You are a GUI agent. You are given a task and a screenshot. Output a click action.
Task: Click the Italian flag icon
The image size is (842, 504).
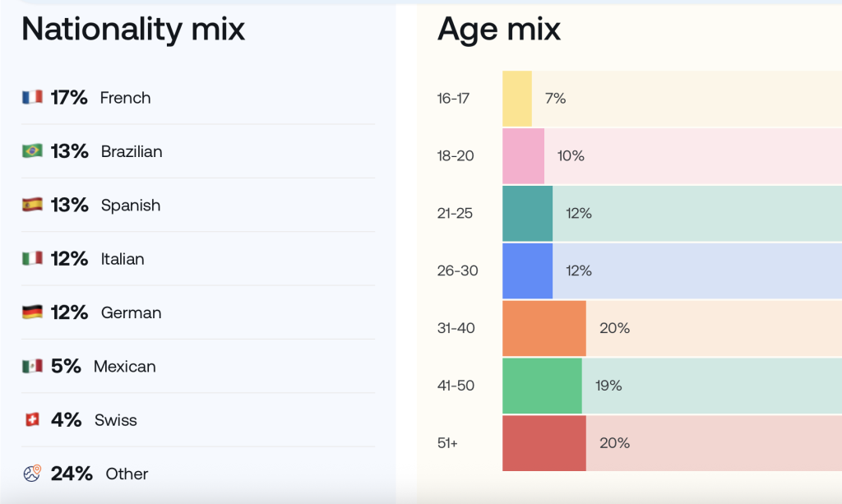point(32,259)
